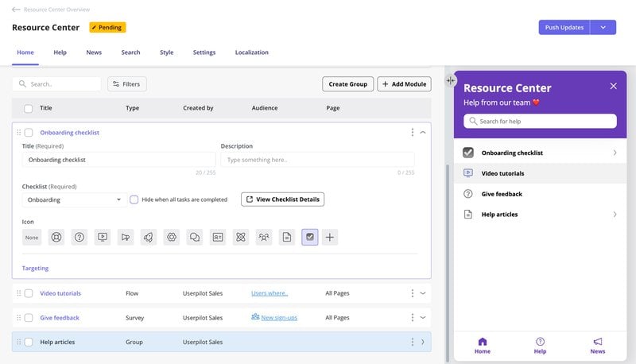Open three-dot menu for Video tutorials row
Screen dimensions: 636x364
412,293
